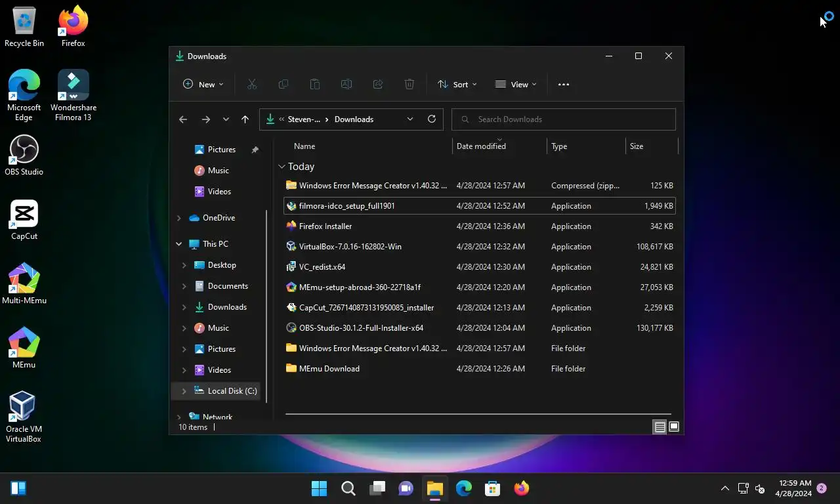The height and width of the screenshot is (504, 840).
Task: Open Task View in taskbar
Action: 377,488
